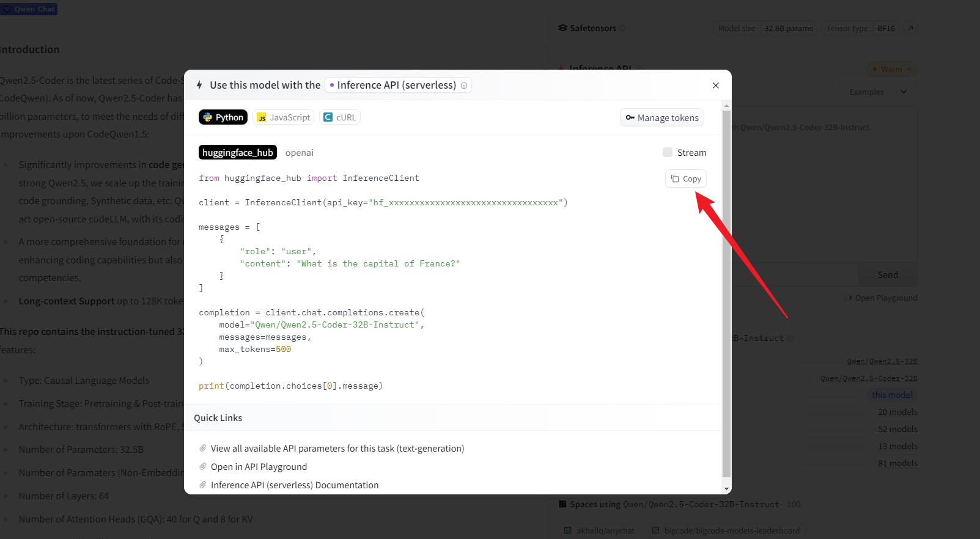This screenshot has height=539, width=980.
Task: Click the scrollbar down arrow in dialog
Action: click(x=726, y=489)
